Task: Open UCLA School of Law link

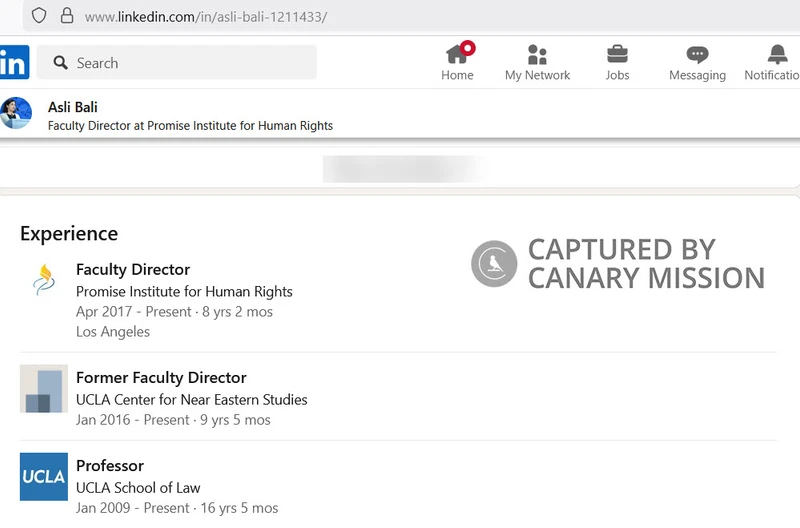Action: coord(138,488)
